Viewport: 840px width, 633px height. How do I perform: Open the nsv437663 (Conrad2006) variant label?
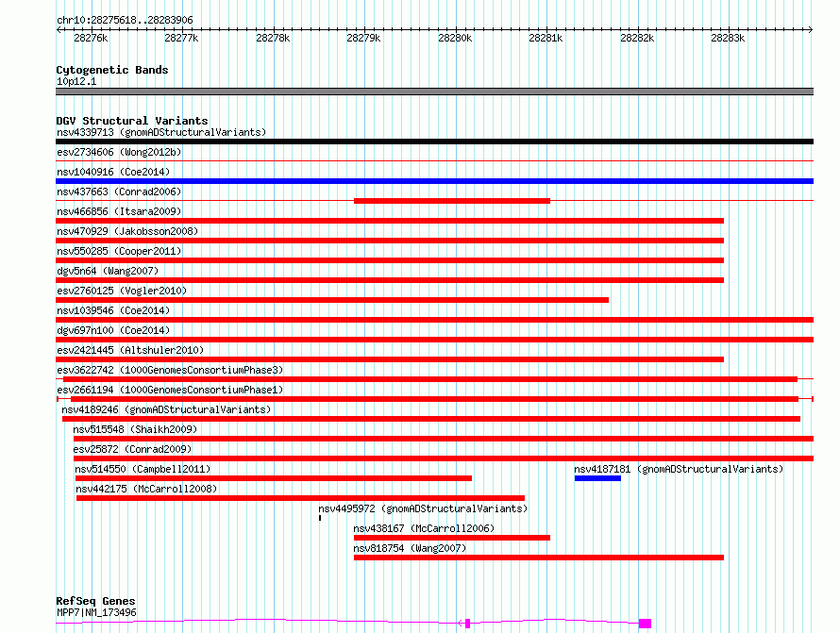coord(119,192)
